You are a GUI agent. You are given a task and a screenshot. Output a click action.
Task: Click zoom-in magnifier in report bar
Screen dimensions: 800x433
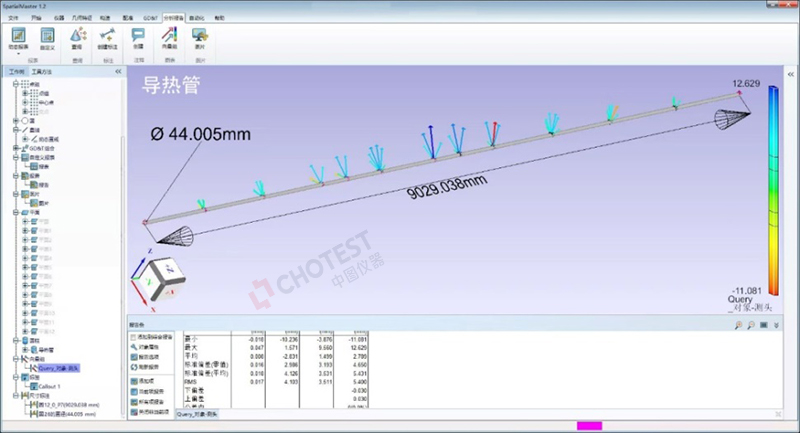[738, 325]
